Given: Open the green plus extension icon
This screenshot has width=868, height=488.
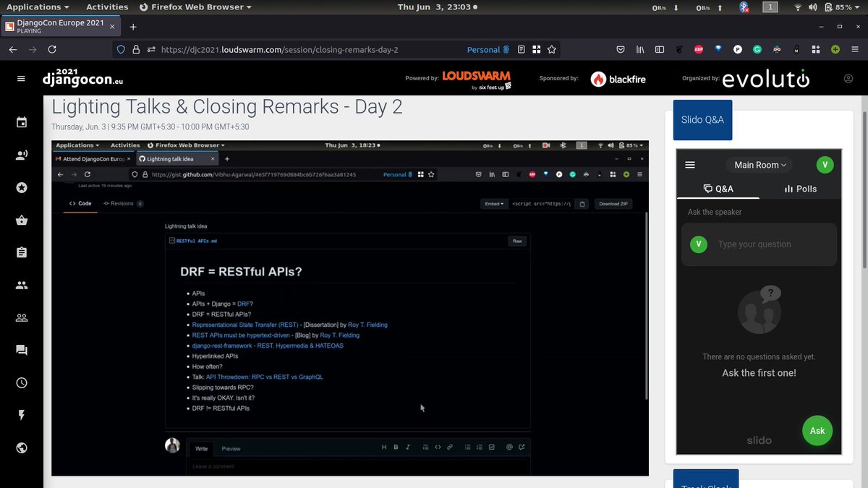Looking at the screenshot, I should click(x=835, y=50).
